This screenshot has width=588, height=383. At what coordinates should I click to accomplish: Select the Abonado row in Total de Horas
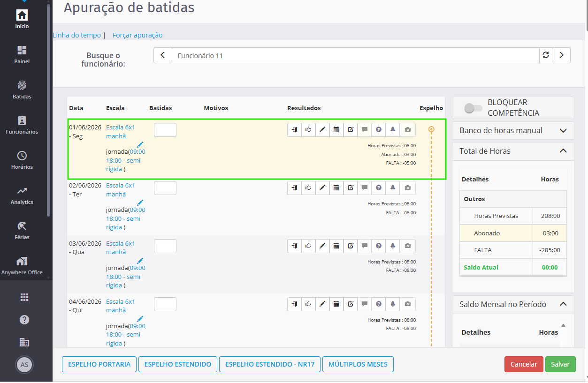513,233
